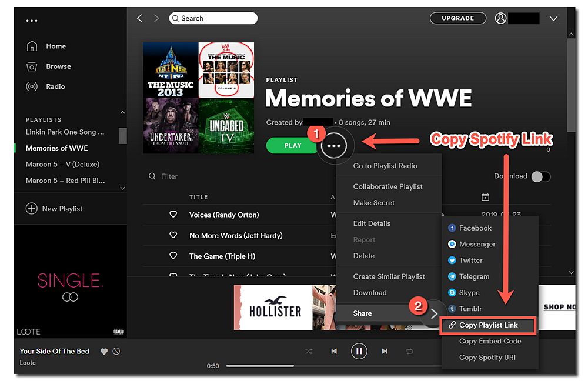
Task: Like the song Voices (Randy Orton)
Action: click(x=173, y=215)
